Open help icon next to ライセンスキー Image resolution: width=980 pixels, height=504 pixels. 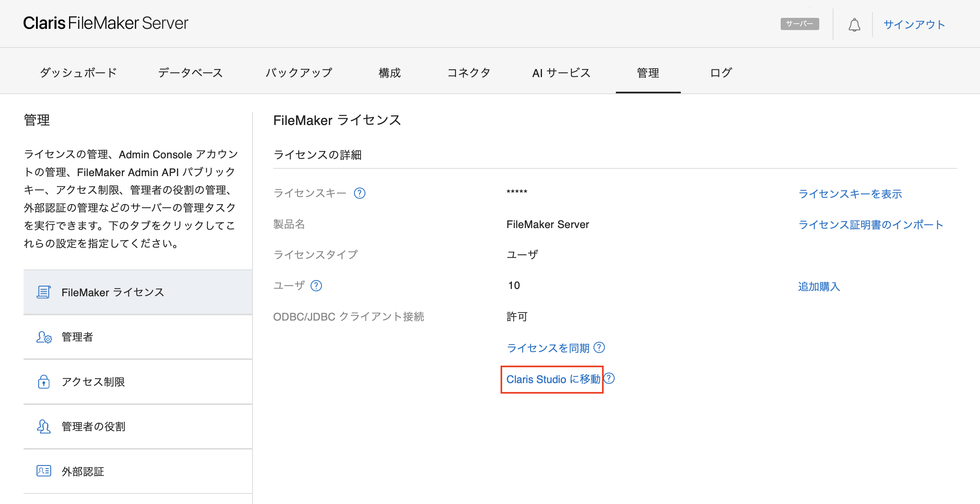(360, 193)
